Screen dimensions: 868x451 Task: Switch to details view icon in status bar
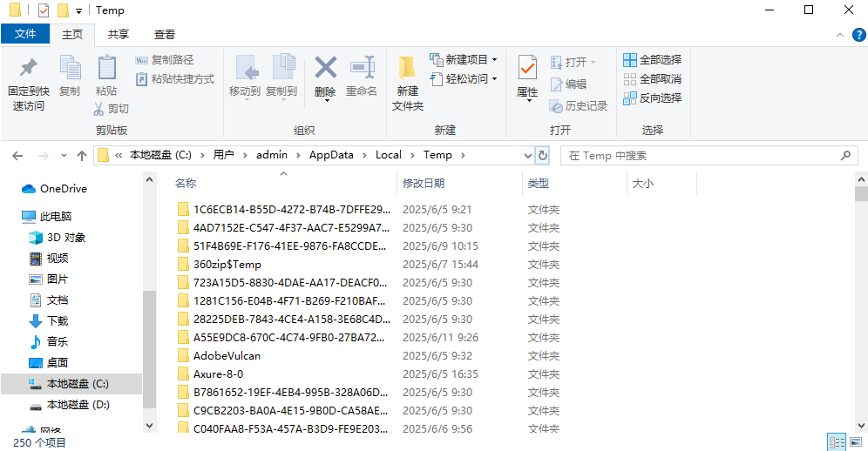coord(837,442)
